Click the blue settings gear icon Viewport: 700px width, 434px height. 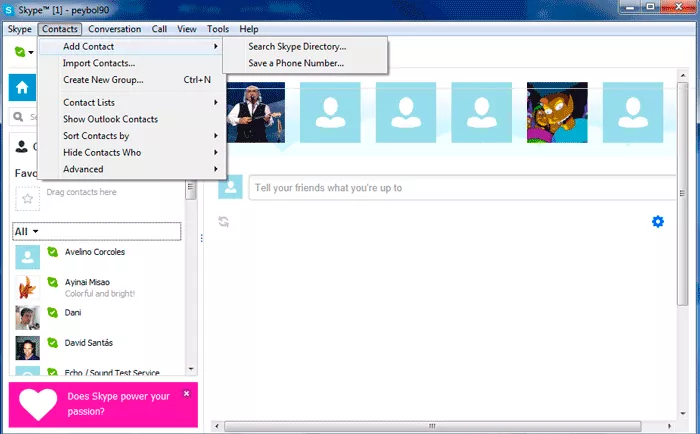pyautogui.click(x=658, y=221)
